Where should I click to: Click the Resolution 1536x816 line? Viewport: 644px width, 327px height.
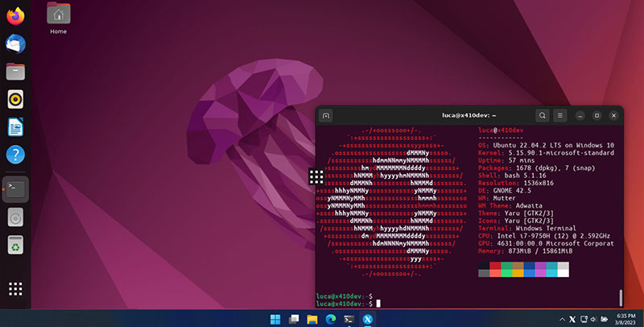click(x=516, y=183)
